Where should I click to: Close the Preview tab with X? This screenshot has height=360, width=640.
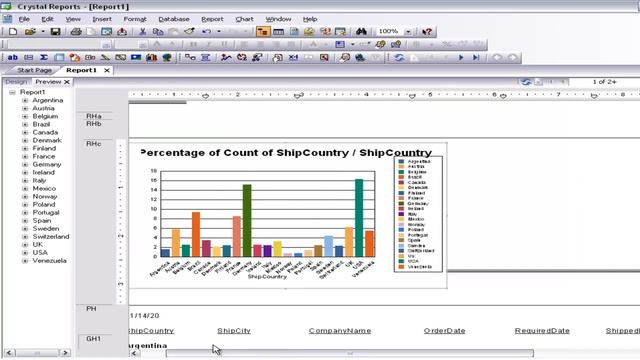(67, 82)
